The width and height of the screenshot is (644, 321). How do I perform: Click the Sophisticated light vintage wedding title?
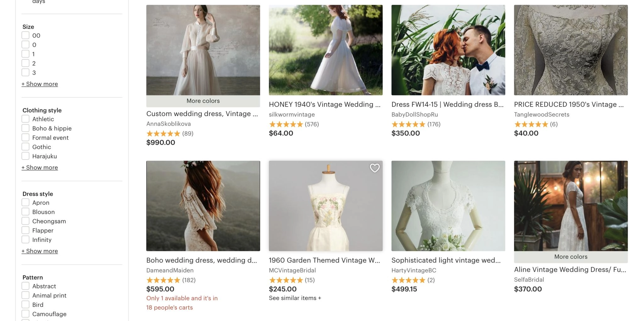446,260
